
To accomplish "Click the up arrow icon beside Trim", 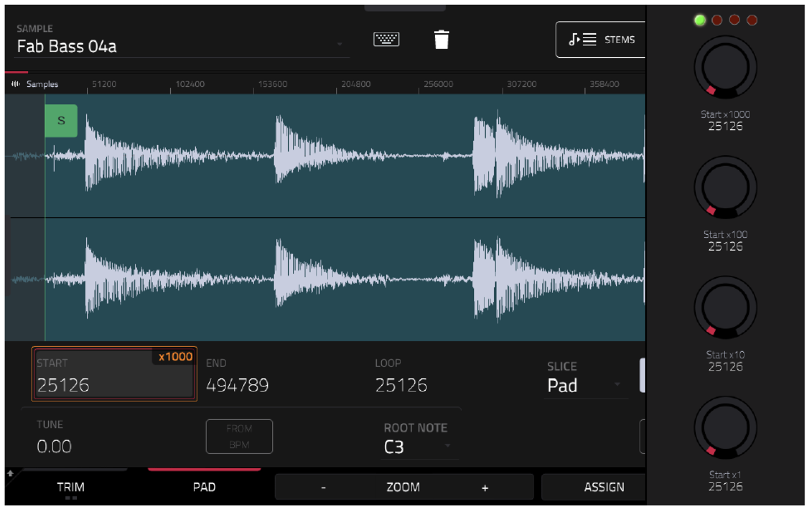I will coord(10,474).
